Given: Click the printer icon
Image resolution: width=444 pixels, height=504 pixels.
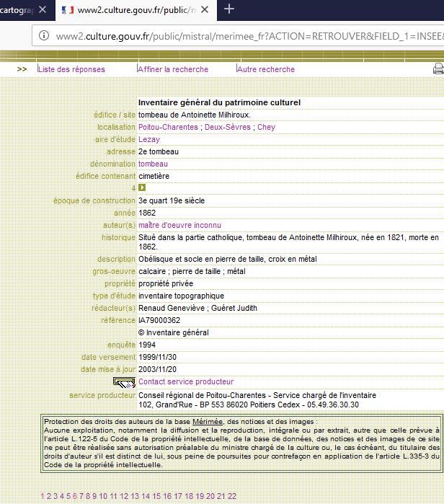Looking at the screenshot, I should coord(438,68).
